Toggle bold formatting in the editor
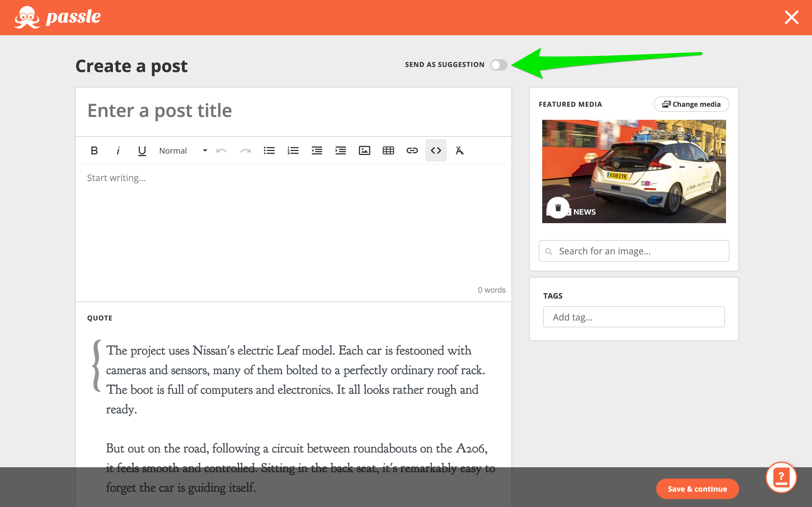The height and width of the screenshot is (507, 812). 94,150
